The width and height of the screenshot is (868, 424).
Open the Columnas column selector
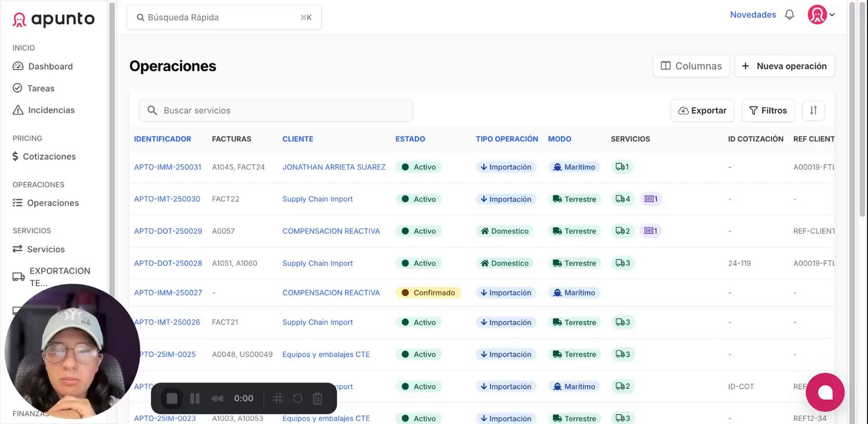691,66
